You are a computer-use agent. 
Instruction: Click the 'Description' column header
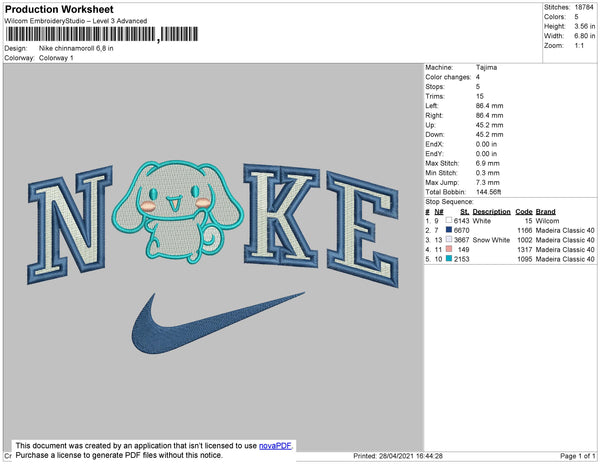(x=491, y=212)
